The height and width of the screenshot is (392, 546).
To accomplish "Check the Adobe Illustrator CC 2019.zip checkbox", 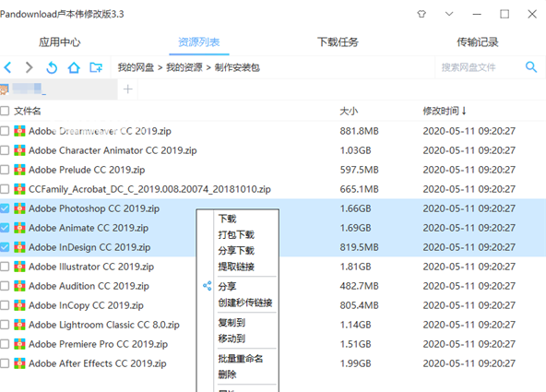I will [5, 267].
